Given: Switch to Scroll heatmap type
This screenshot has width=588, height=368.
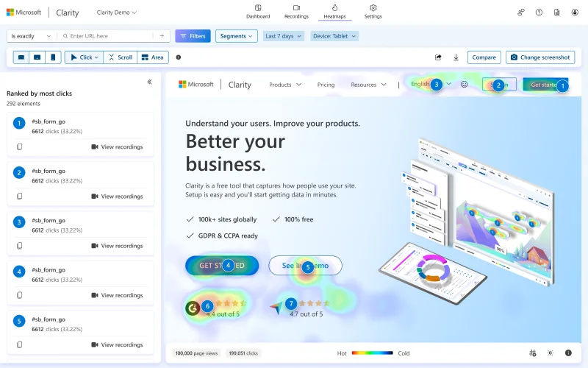Looking at the screenshot, I should pyautogui.click(x=121, y=57).
